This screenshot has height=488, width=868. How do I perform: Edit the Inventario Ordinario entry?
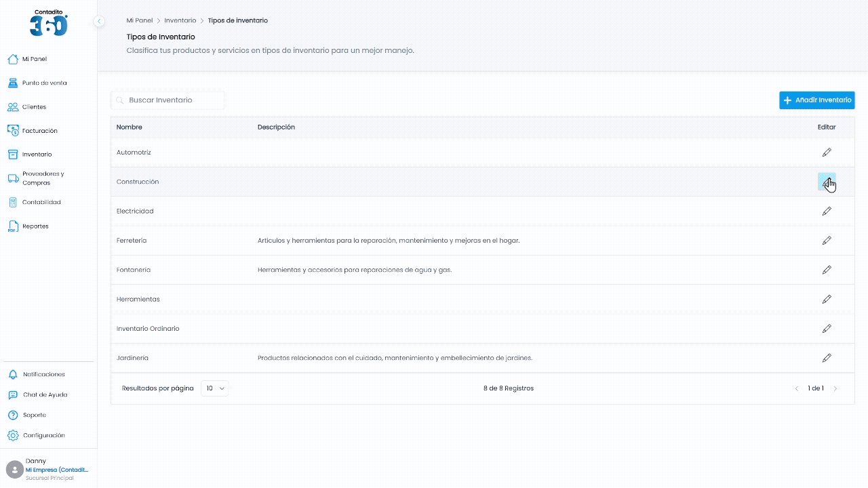pyautogui.click(x=827, y=329)
